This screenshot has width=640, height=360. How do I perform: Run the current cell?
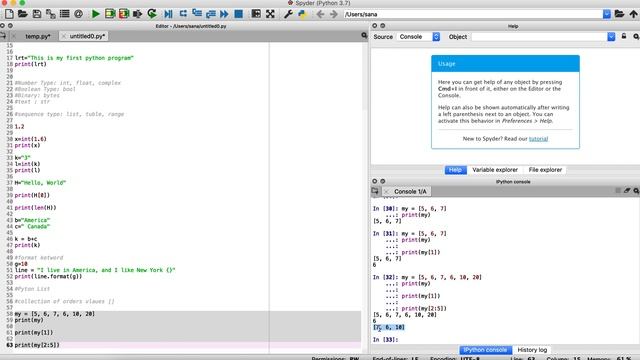click(x=110, y=14)
